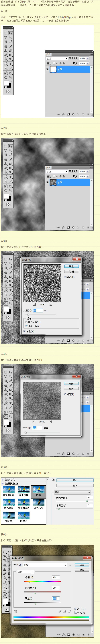Open blend mode 正常 dropdown in step 1 panel
This screenshot has height=644, width=100.
click(57, 58)
